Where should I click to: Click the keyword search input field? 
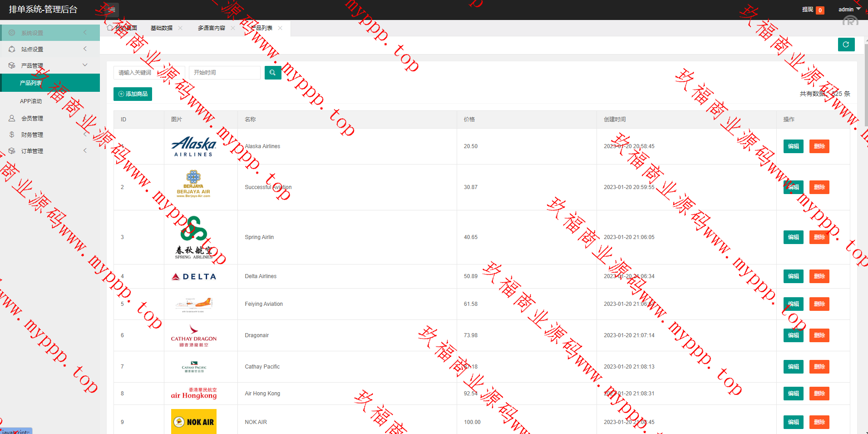click(149, 73)
